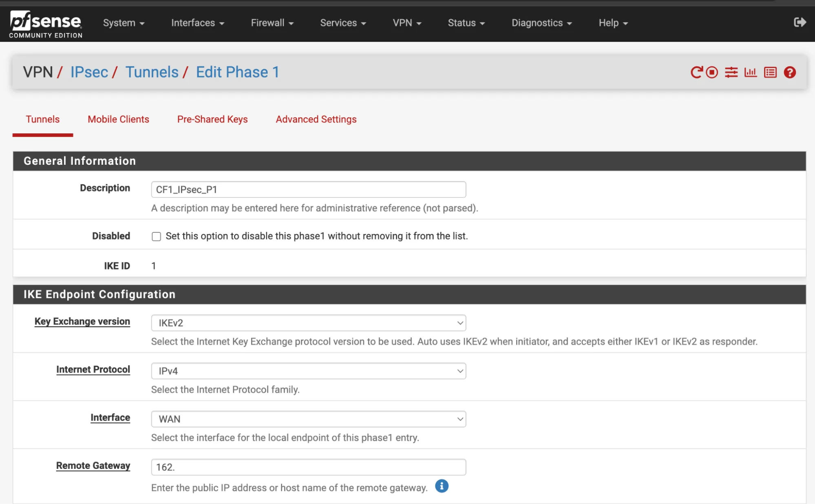Click the pfSense logo
This screenshot has height=504, width=815.
coord(45,22)
